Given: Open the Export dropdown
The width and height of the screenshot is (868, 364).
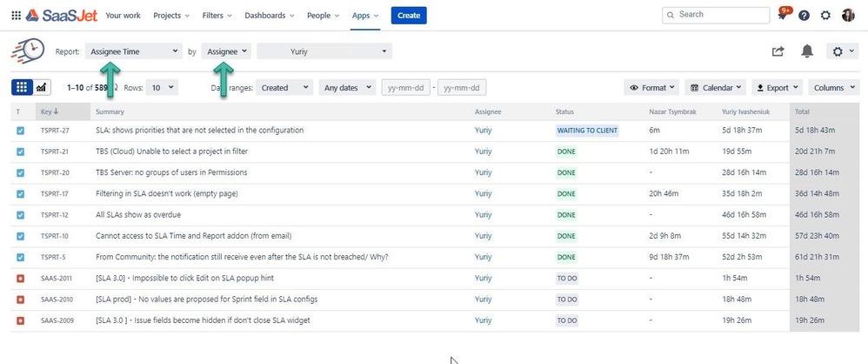Looking at the screenshot, I should coord(777,88).
